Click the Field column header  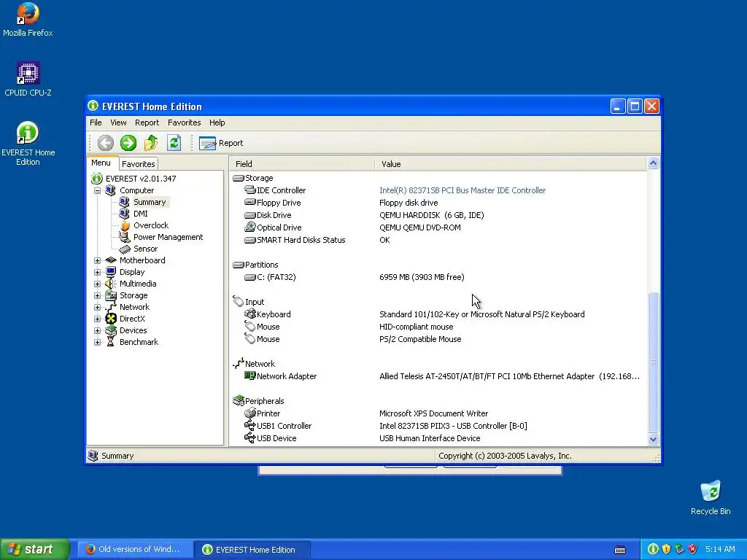[x=302, y=164]
